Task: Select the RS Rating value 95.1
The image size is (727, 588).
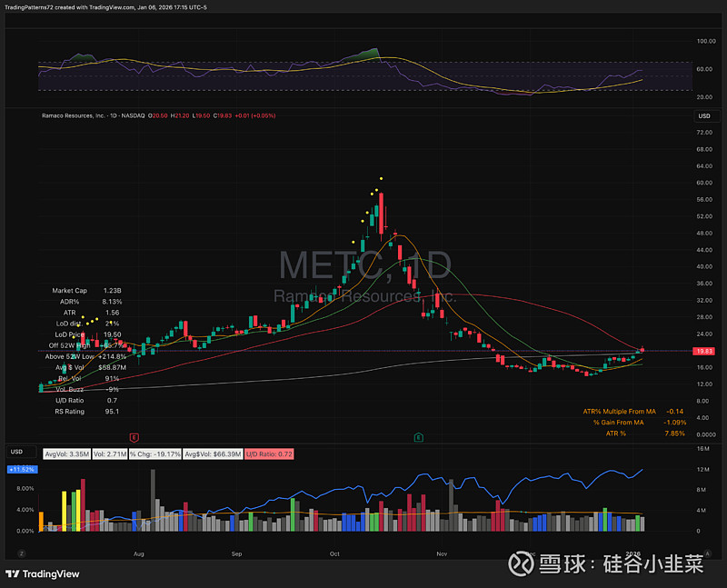Action: 112,412
